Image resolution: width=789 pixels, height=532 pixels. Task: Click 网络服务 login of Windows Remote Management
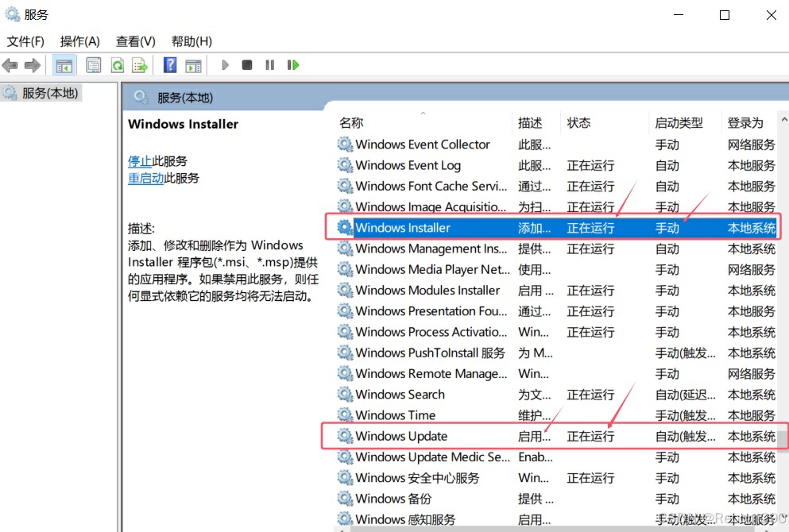click(752, 374)
